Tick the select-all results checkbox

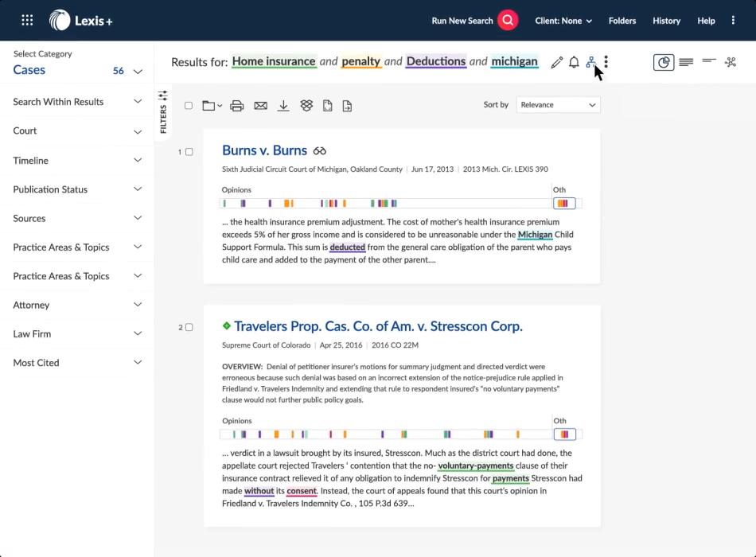189,106
